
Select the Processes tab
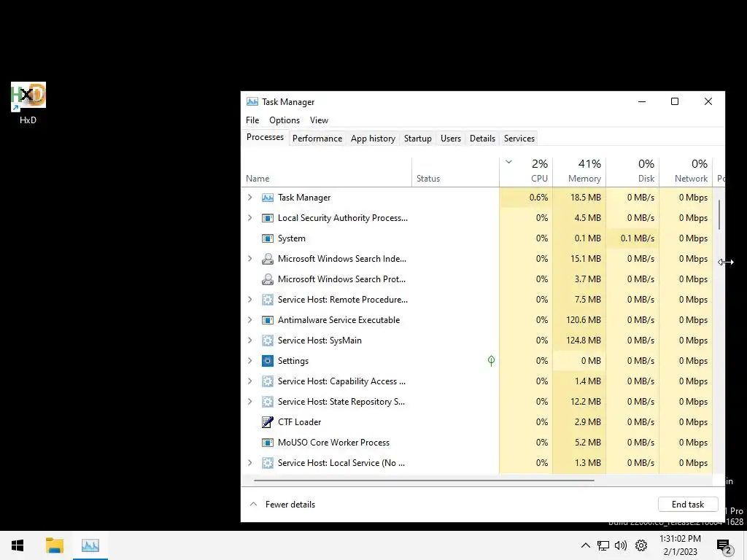[x=265, y=137]
